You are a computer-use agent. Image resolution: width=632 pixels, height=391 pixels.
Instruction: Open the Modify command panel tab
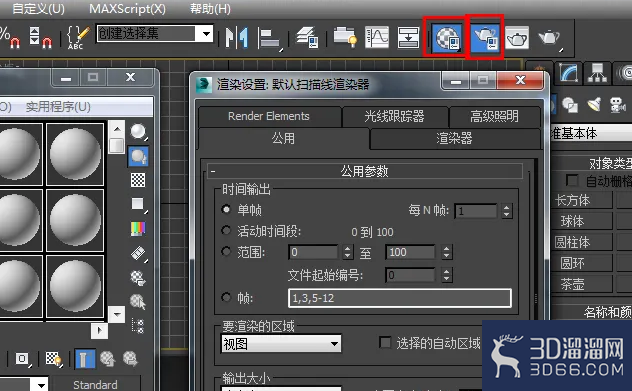click(x=569, y=73)
